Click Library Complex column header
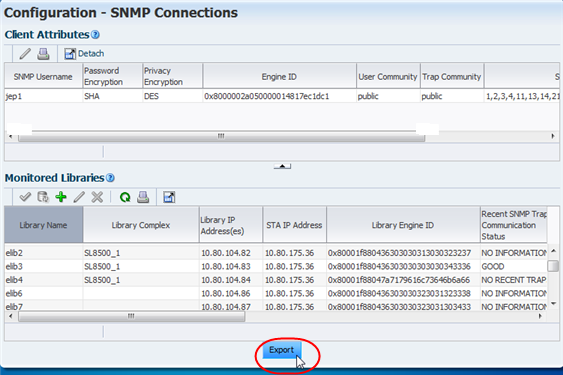The image size is (563, 375). [x=141, y=225]
